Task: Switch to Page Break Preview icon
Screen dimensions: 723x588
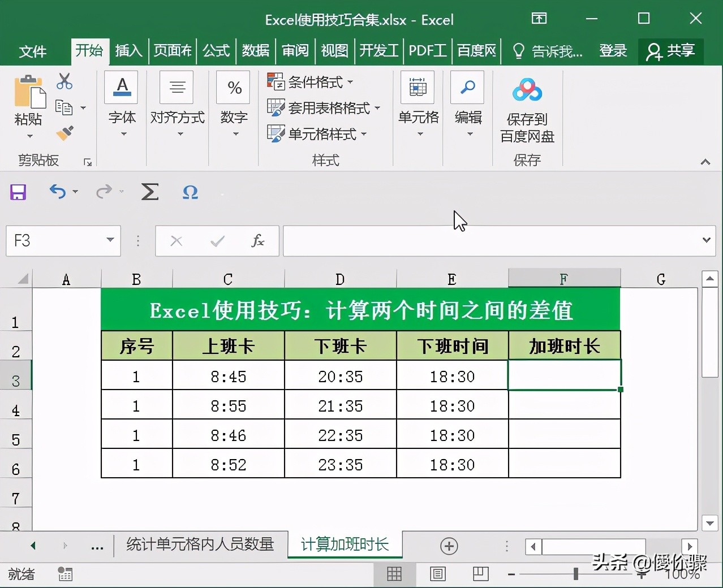Action: (481, 574)
